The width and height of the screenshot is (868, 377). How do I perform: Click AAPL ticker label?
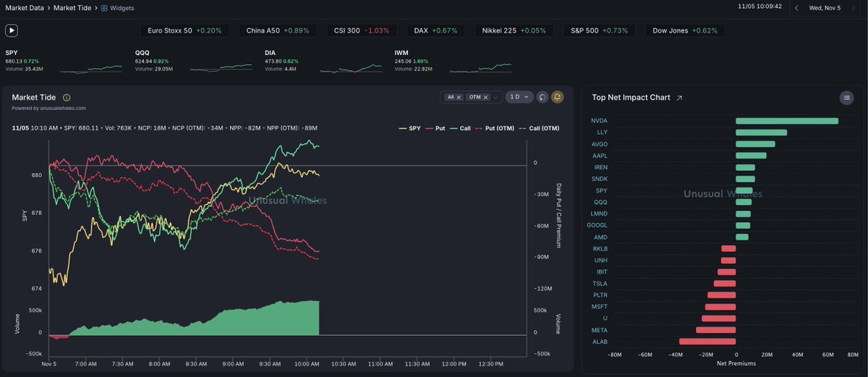tap(600, 156)
